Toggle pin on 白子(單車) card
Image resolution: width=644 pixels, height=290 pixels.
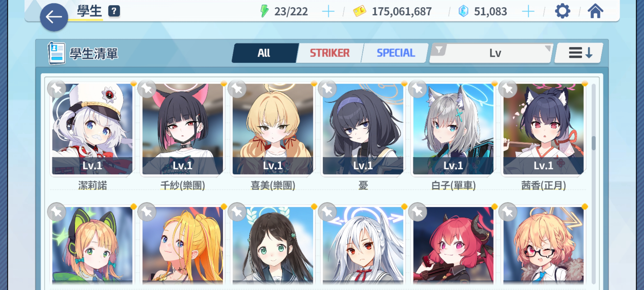click(x=417, y=89)
